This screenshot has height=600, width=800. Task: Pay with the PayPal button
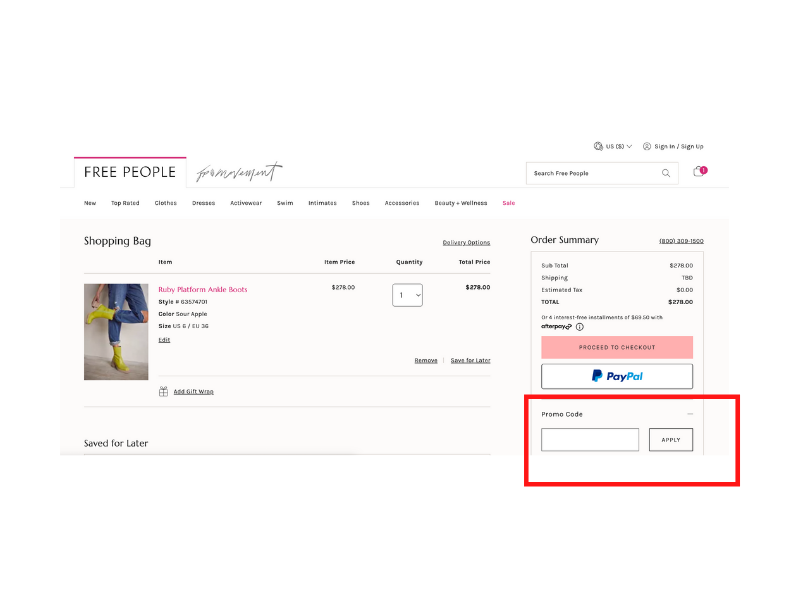point(617,377)
